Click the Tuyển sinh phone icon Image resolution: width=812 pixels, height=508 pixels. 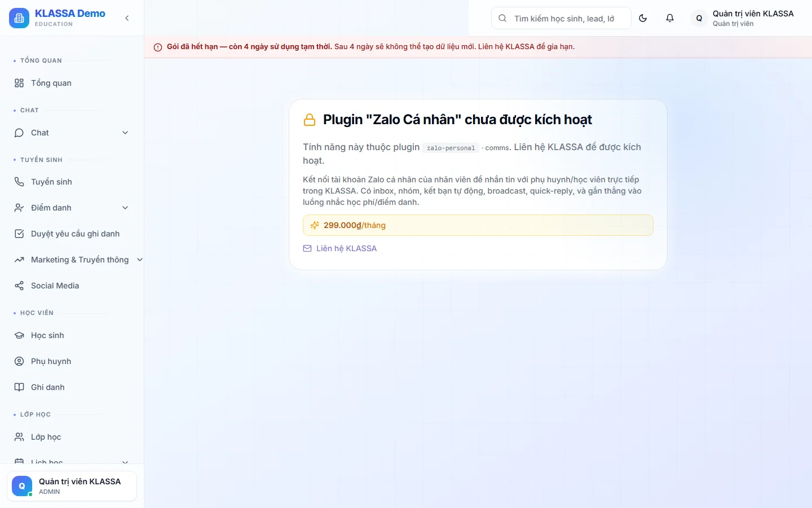point(19,182)
